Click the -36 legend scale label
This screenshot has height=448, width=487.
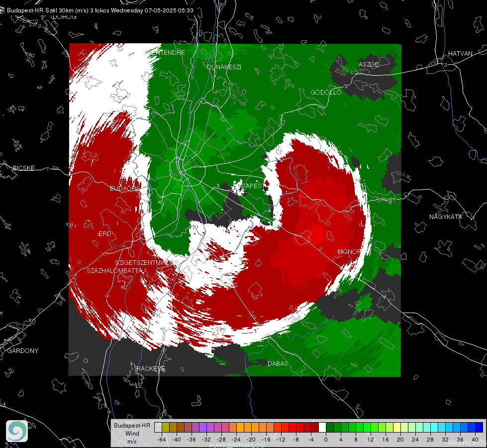tap(192, 440)
